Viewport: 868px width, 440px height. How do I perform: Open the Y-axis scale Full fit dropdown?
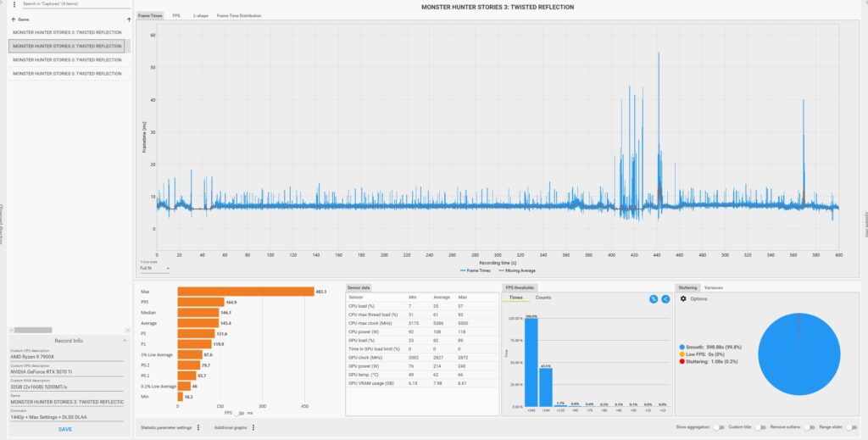pos(154,269)
